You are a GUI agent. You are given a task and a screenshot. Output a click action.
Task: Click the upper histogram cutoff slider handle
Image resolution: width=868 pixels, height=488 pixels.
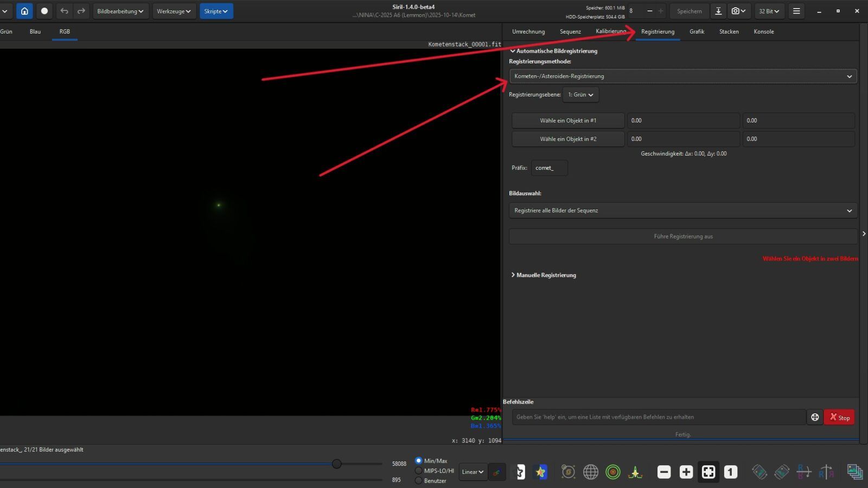pyautogui.click(x=337, y=464)
